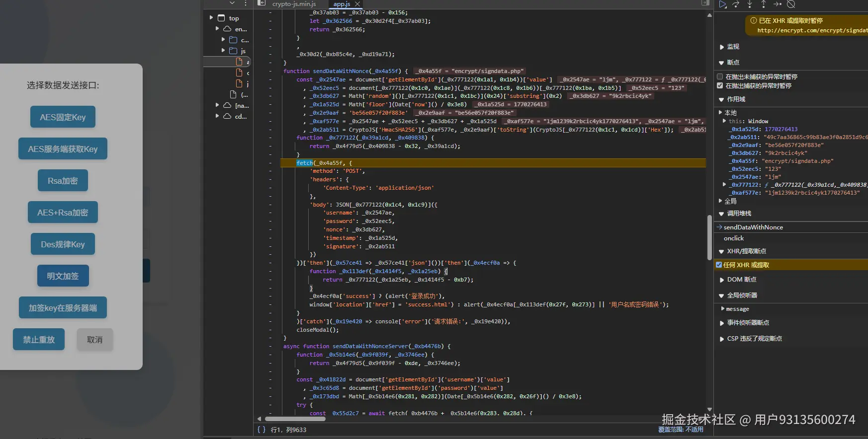Toggle the file navigator sidebar icon
Viewport: 868px width, 439px height.
261,3
